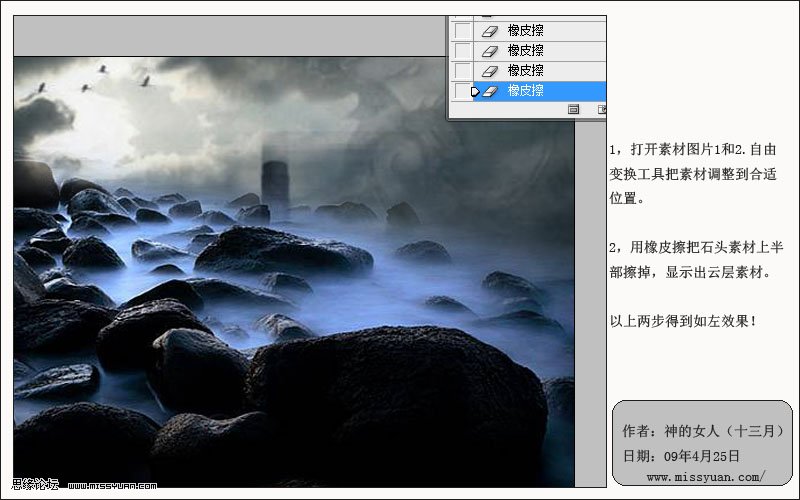Toggle source box of 橡皮擦 row just above highlighted row
800x500 pixels.
(462, 70)
